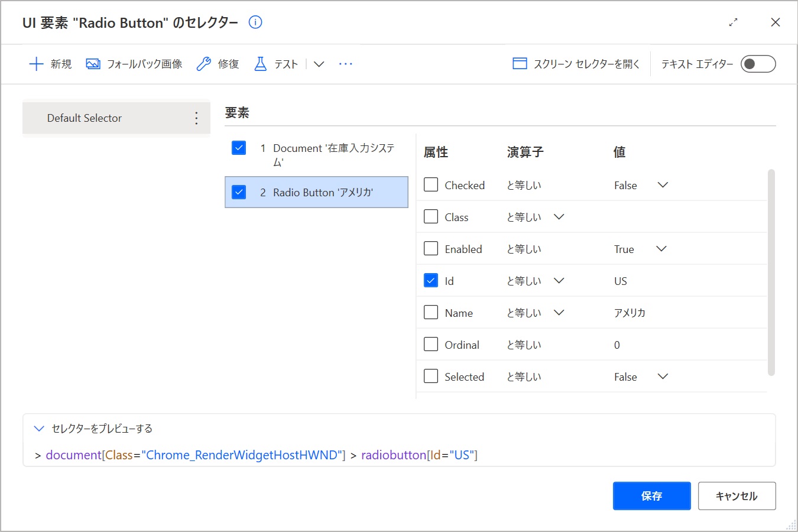Click the 保存 button
The image size is (798, 532).
[x=651, y=496]
